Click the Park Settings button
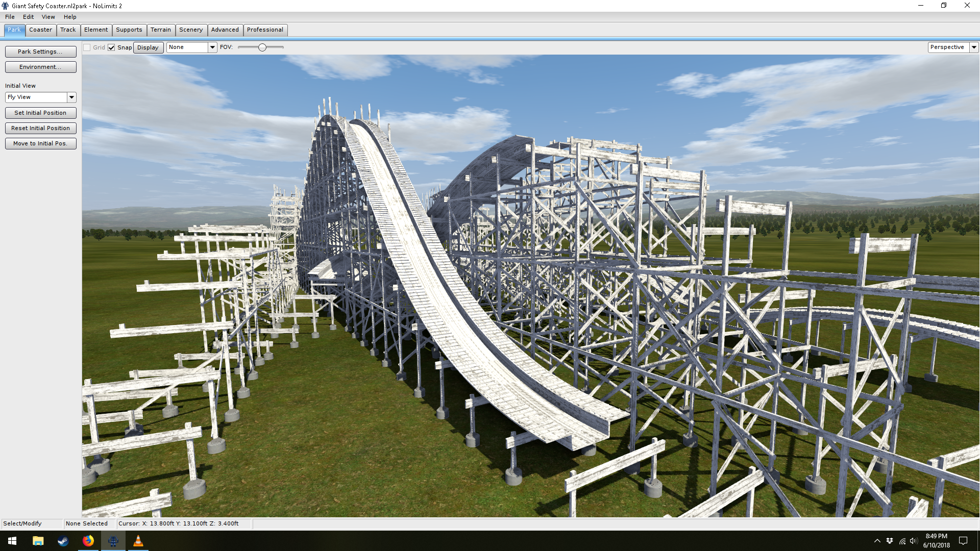The image size is (980, 551). click(x=40, y=52)
